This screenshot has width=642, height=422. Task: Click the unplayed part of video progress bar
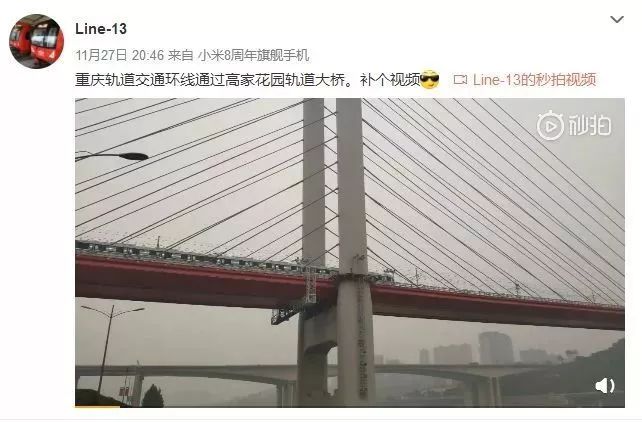point(372,406)
